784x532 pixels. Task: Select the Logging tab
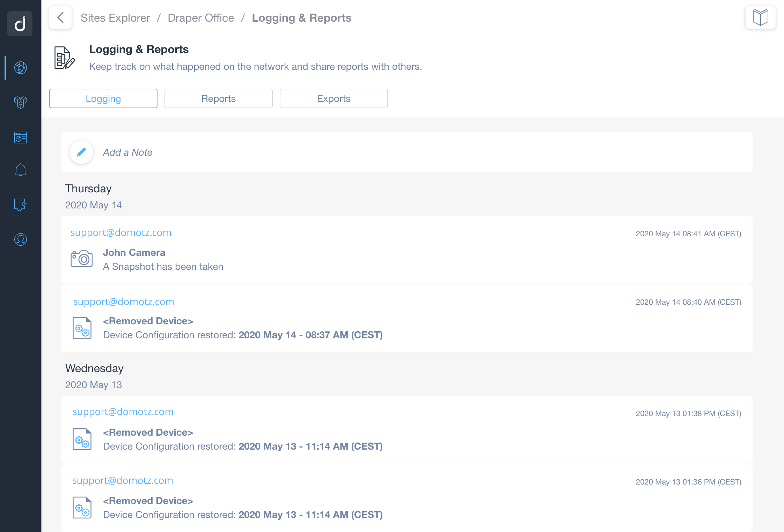pyautogui.click(x=103, y=98)
